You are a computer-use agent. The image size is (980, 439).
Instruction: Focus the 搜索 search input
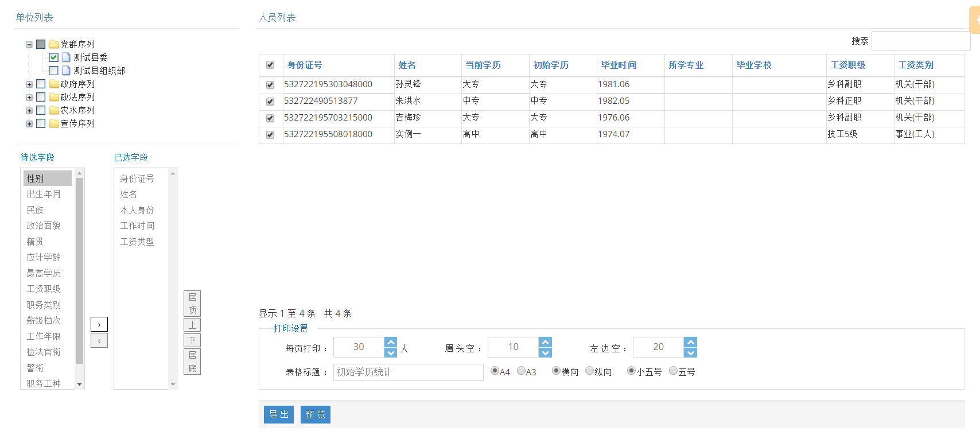(x=920, y=41)
